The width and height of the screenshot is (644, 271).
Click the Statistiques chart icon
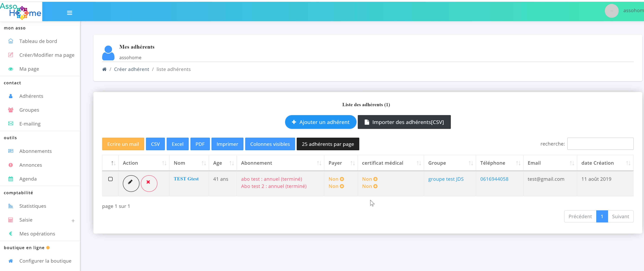click(x=10, y=206)
